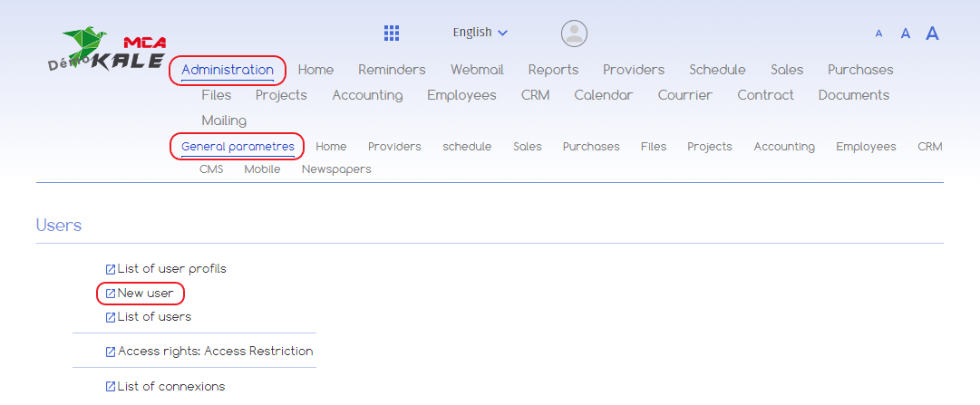This screenshot has height=405, width=980.
Task: Click external link icon beside New user
Action: (111, 294)
